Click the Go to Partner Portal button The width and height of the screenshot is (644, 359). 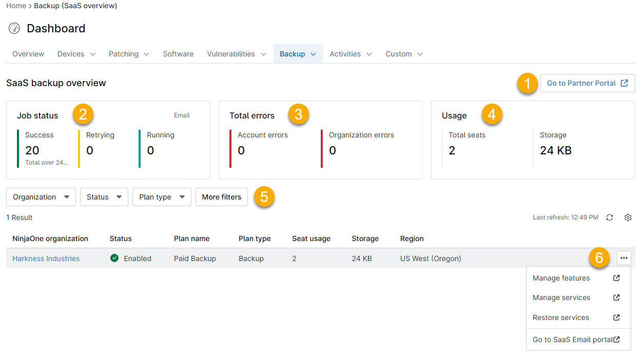click(588, 83)
